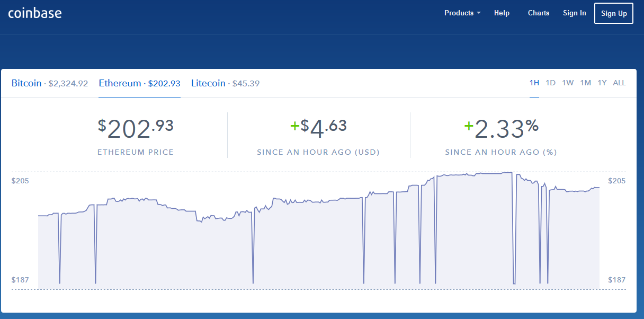The width and height of the screenshot is (644, 319).
Task: Switch to the Litecoin tab
Action: (x=225, y=83)
